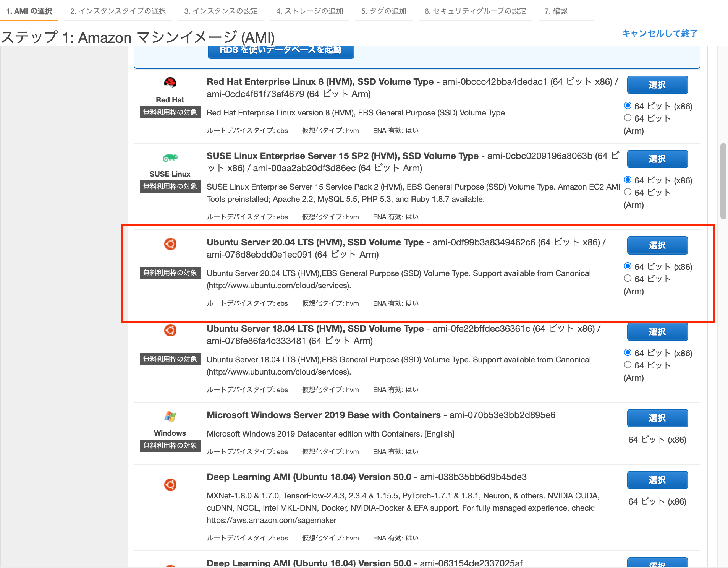Select 64-bit x86 for SUSE Linux Enterprise Server
The height and width of the screenshot is (568, 728).
(628, 180)
